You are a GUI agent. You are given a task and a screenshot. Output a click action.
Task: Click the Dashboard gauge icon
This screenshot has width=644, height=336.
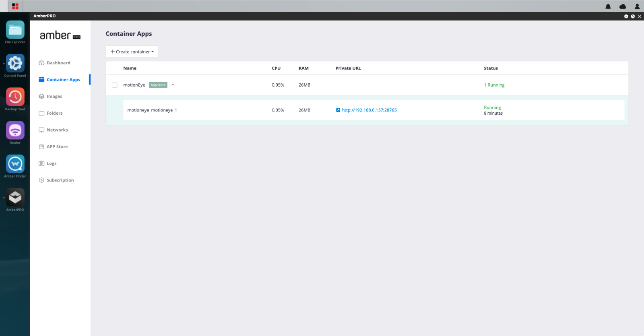[x=41, y=63]
